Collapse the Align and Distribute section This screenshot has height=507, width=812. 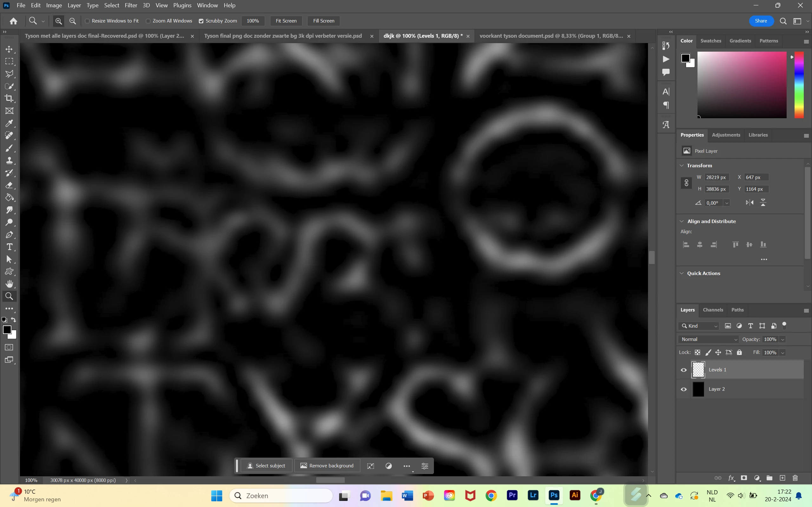[681, 221]
